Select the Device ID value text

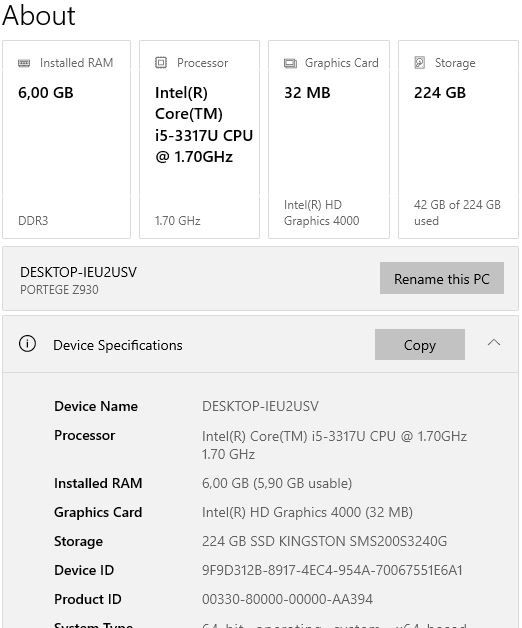click(332, 570)
